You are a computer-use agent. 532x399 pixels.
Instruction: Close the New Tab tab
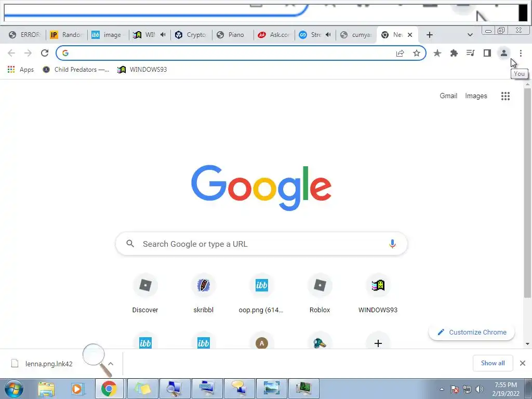[x=410, y=35]
